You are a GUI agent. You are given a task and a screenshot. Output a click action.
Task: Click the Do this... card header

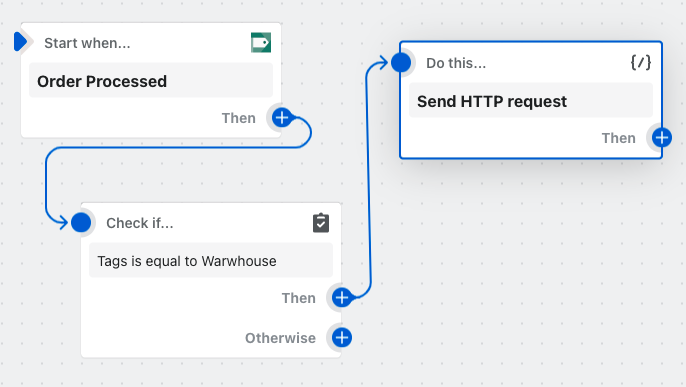pyautogui.click(x=456, y=63)
